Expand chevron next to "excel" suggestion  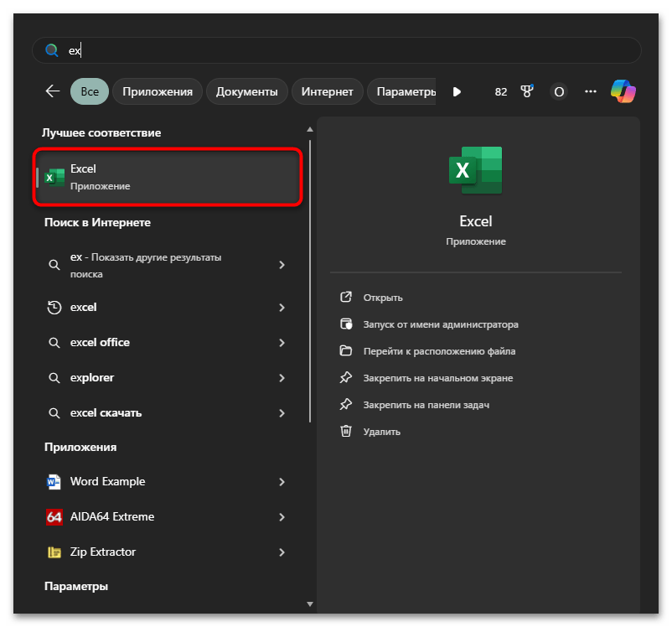[x=282, y=308]
